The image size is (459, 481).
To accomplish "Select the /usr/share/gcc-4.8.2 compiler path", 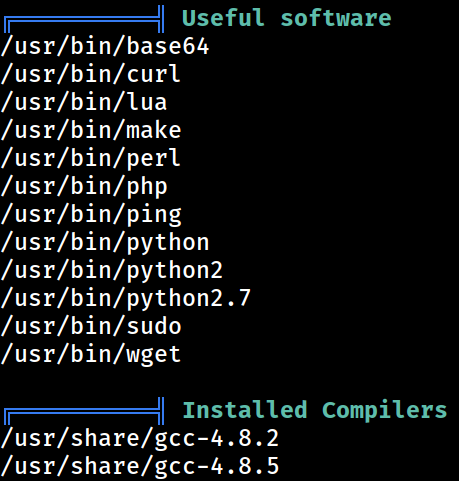I will (140, 439).
